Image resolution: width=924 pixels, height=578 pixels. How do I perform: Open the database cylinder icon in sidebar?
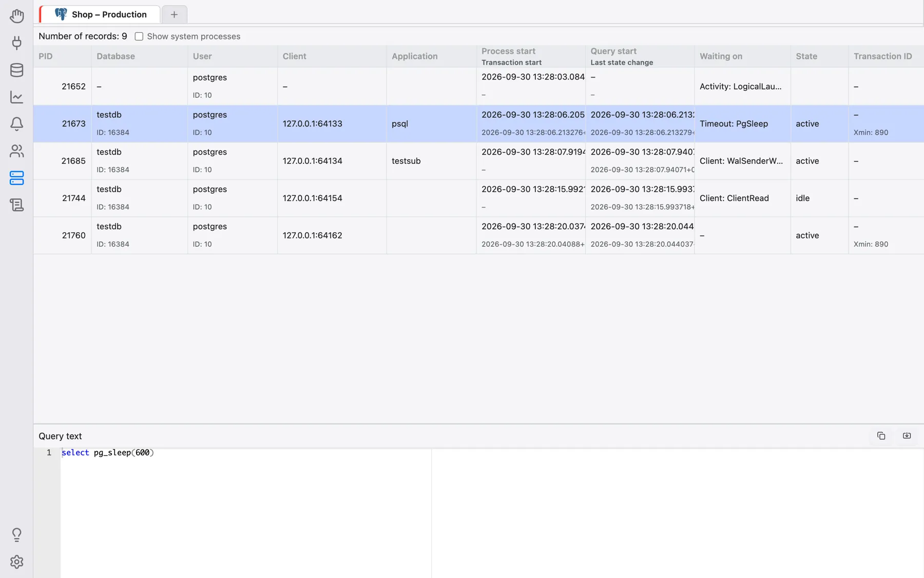[16, 70]
